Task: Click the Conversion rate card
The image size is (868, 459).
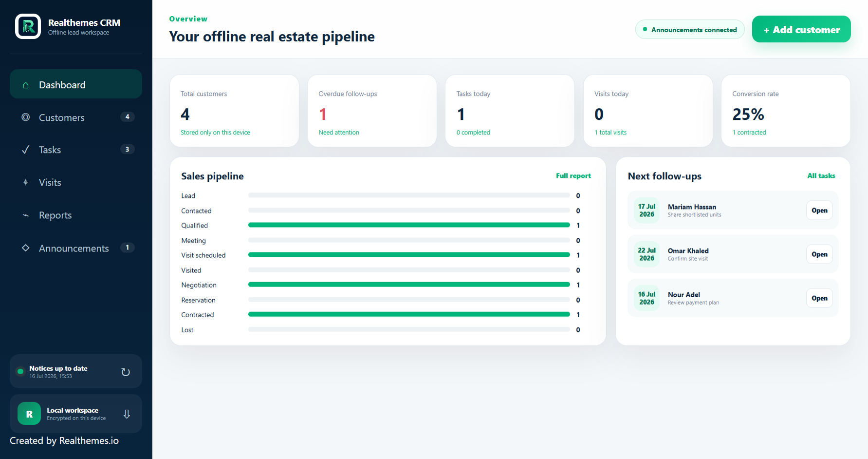Action: coord(786,111)
